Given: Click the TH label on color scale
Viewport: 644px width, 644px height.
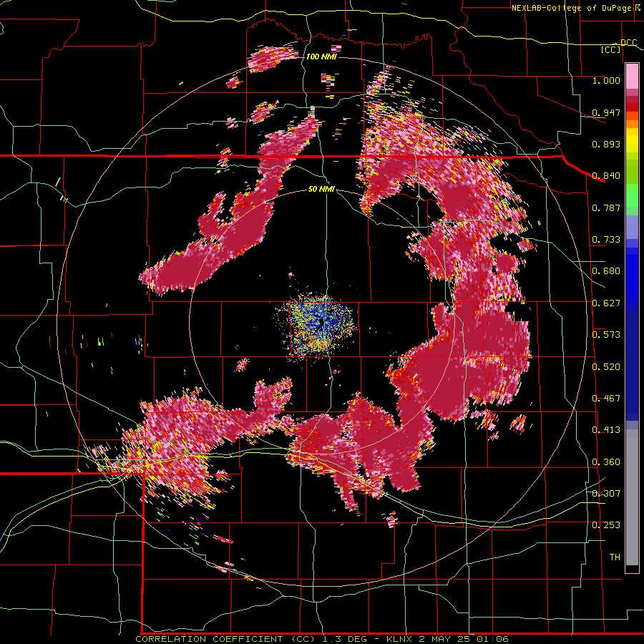Looking at the screenshot, I should pyautogui.click(x=615, y=557).
